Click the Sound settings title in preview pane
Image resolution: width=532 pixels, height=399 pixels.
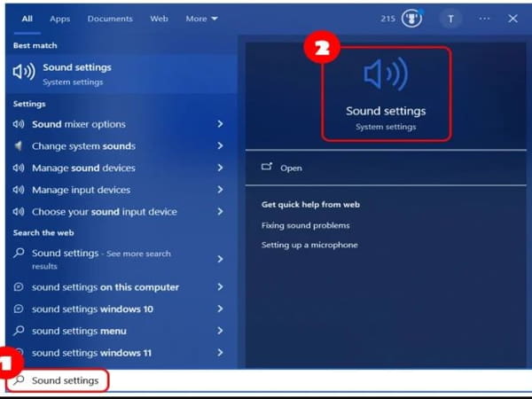[386, 112]
